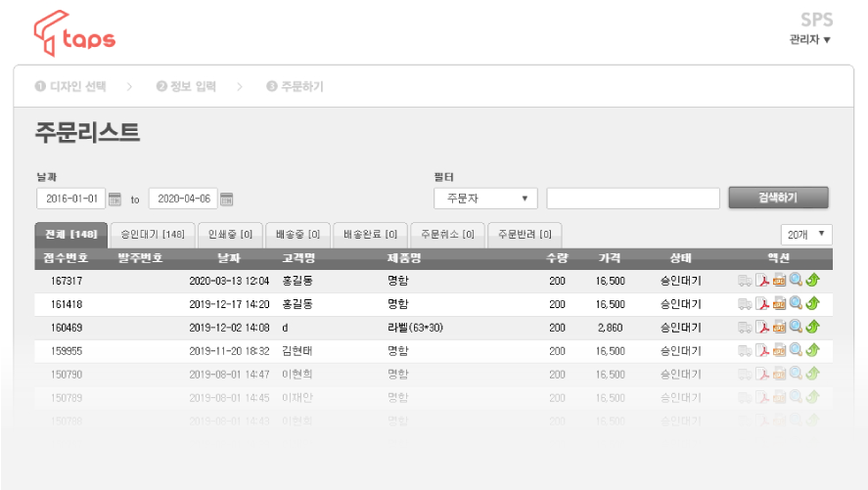Expand the 관리자 account menu

pos(810,39)
